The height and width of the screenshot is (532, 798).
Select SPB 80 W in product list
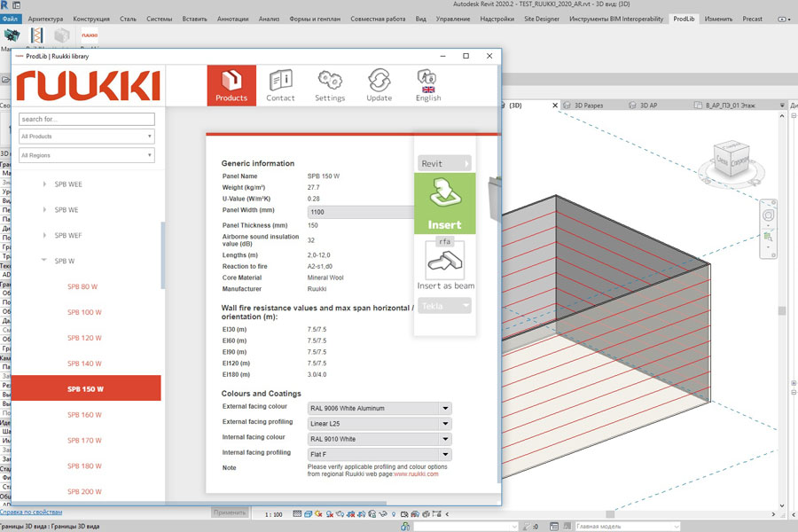coord(82,286)
